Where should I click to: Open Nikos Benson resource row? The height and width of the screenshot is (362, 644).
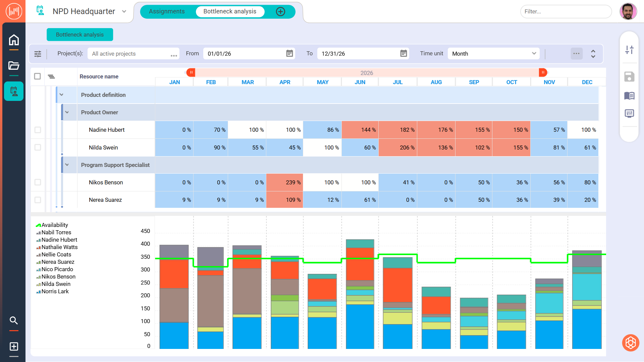coord(106,182)
